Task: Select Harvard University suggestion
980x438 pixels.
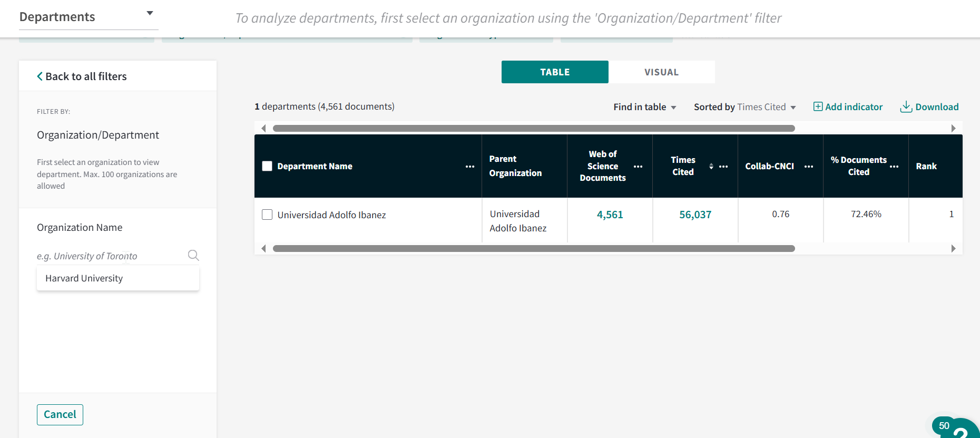Action: click(118, 278)
